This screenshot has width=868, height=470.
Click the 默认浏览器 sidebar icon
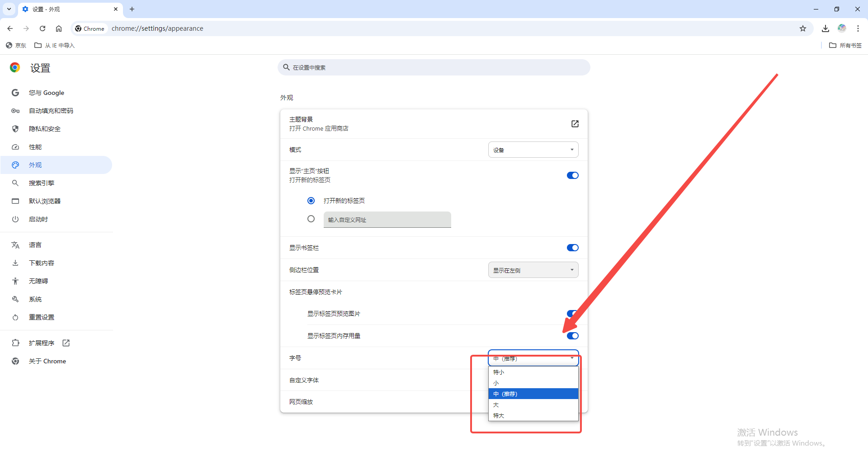[15, 201]
